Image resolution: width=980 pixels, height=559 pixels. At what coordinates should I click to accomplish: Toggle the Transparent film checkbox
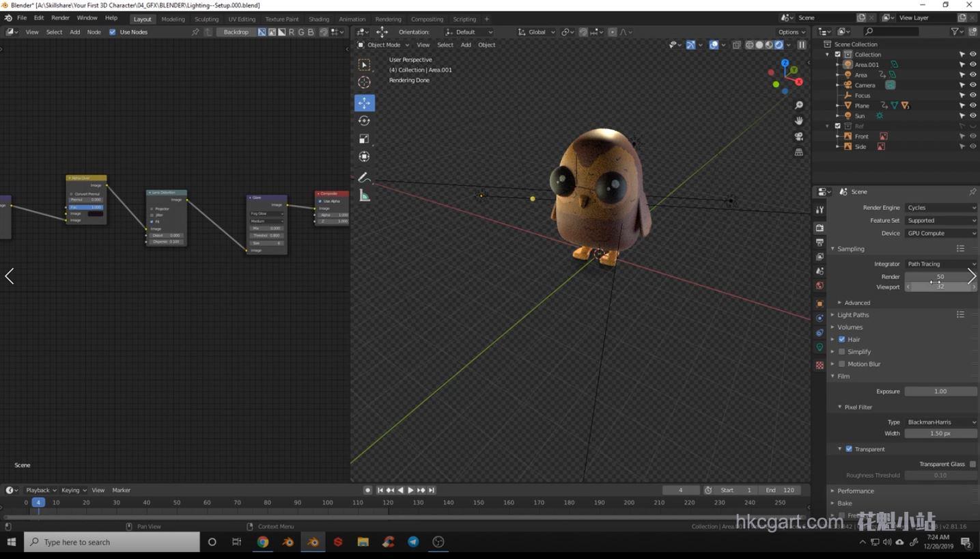coord(849,449)
